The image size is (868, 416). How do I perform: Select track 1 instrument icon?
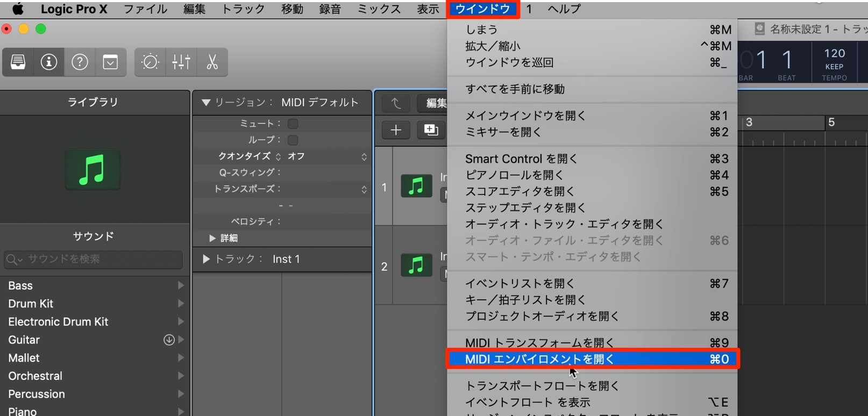[416, 186]
